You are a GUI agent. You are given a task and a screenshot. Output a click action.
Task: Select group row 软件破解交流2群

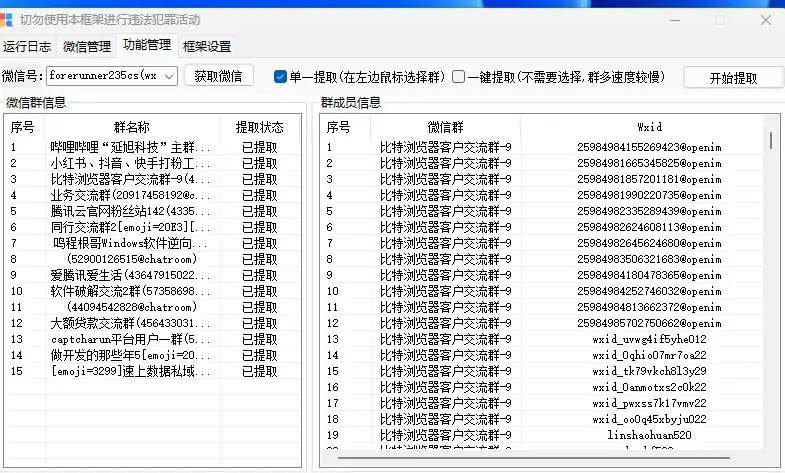pyautogui.click(x=153, y=291)
